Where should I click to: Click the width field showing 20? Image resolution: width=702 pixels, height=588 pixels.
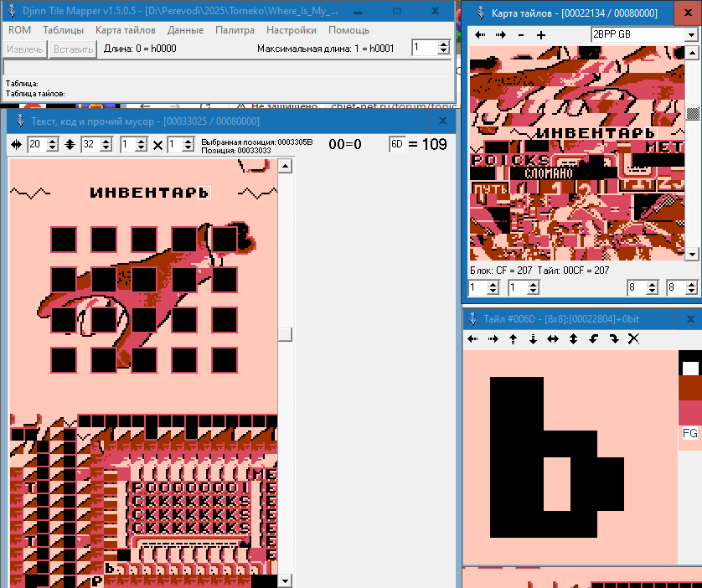pyautogui.click(x=37, y=145)
